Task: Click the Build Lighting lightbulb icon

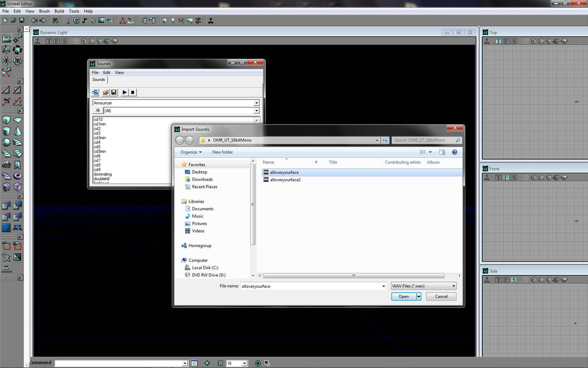Action: pyautogui.click(x=173, y=21)
